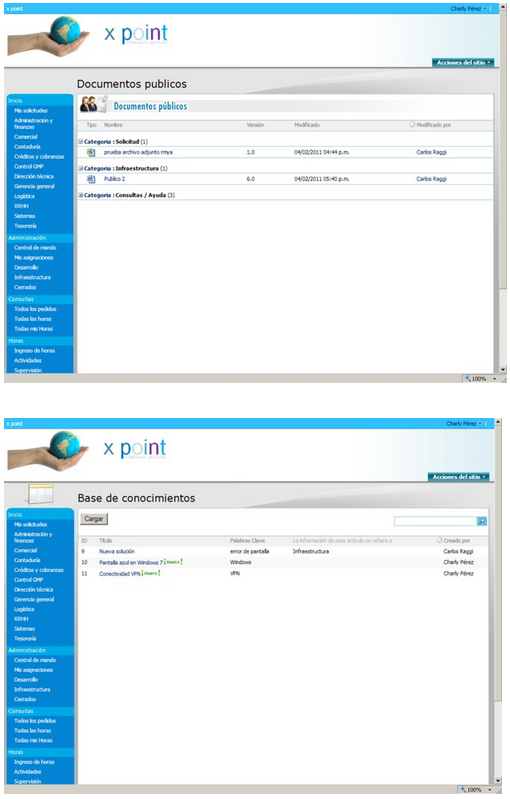510x799 pixels.
Task: Click the search input field in Base de conocimientos
Action: [x=435, y=521]
